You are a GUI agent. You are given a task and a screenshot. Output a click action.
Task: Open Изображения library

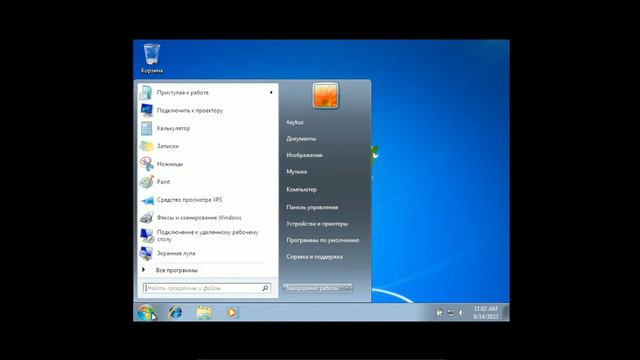pos(304,155)
